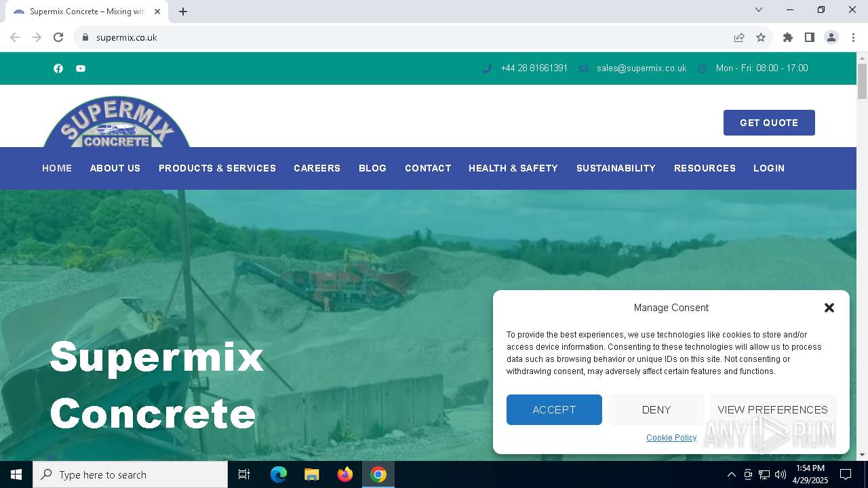The image size is (868, 488).
Task: Email sales@supermix.co.uk link
Action: pos(642,68)
